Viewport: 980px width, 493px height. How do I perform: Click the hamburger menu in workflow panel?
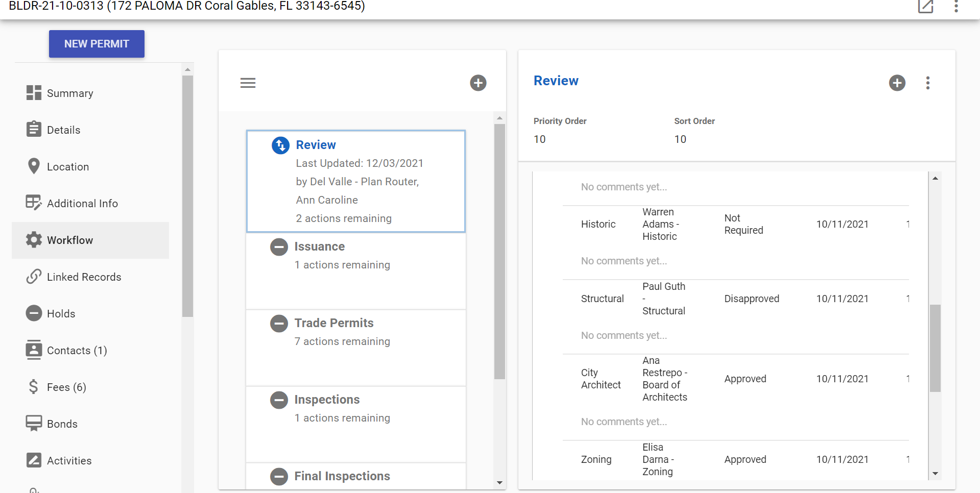[x=248, y=83]
